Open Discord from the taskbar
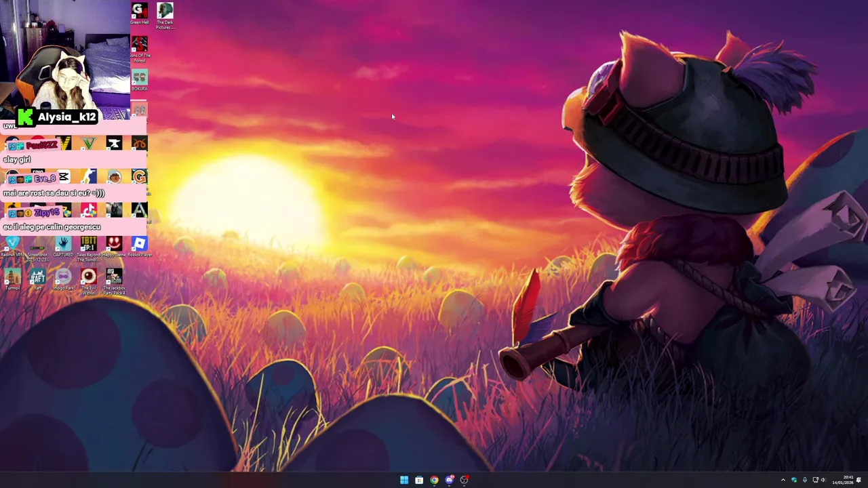The height and width of the screenshot is (488, 868). click(x=449, y=480)
